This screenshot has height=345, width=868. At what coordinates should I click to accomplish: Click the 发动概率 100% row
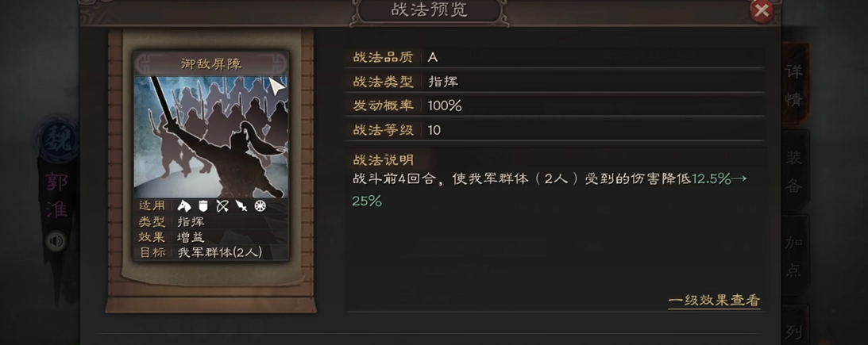click(x=554, y=105)
